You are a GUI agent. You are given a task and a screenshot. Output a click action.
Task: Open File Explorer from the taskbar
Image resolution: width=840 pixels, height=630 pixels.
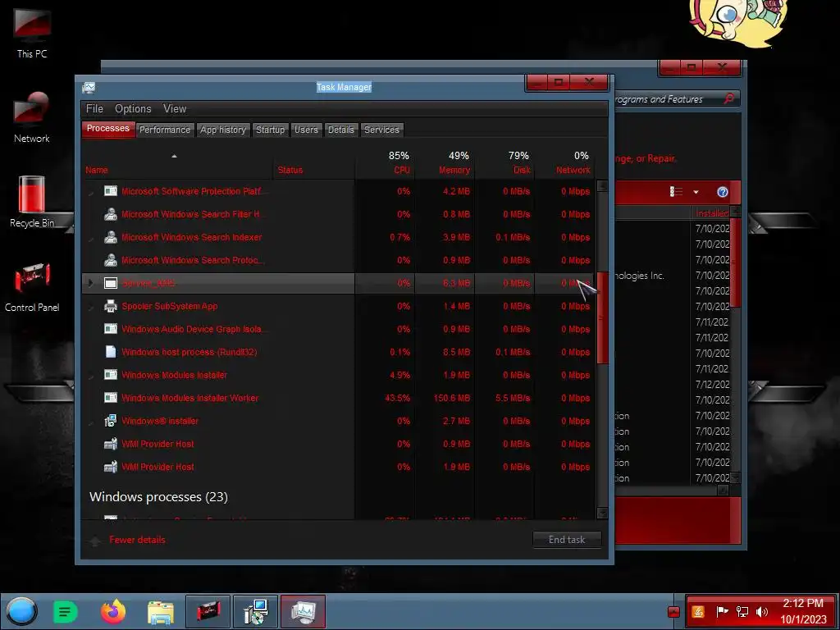tap(161, 612)
